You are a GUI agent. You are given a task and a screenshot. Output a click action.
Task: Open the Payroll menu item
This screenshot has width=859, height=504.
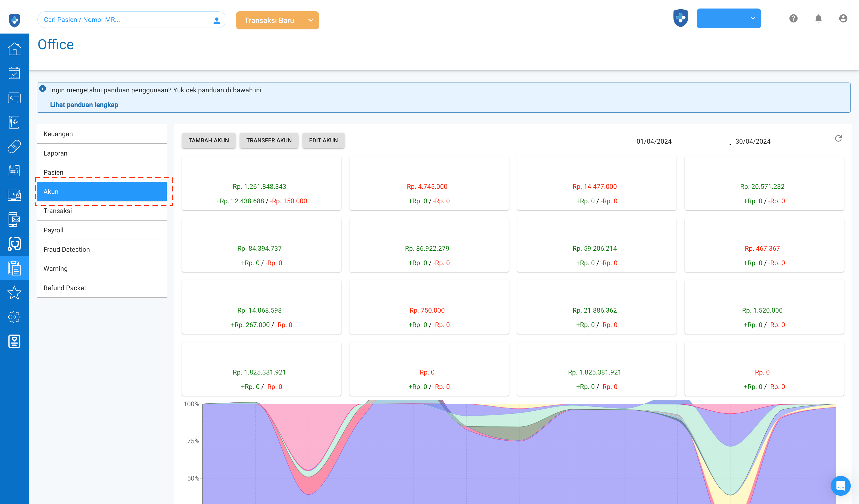coord(102,230)
